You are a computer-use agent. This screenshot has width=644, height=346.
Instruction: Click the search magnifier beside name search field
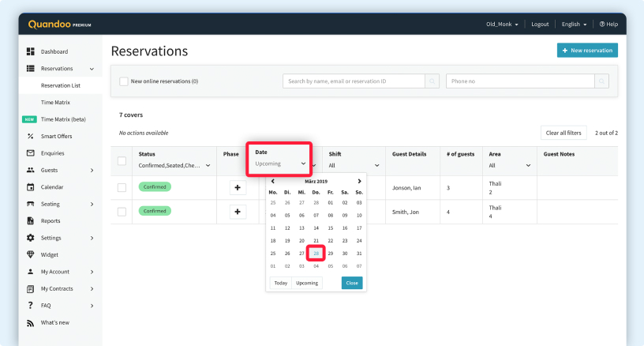tap(432, 81)
